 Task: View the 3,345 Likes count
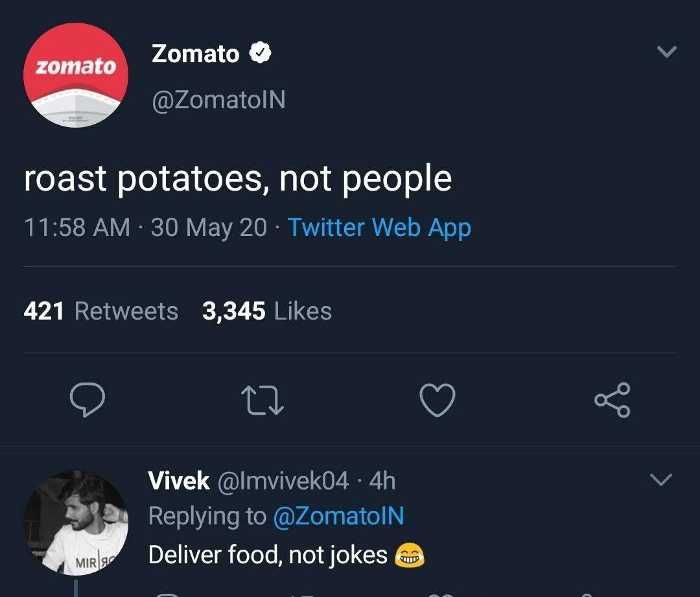(x=268, y=310)
